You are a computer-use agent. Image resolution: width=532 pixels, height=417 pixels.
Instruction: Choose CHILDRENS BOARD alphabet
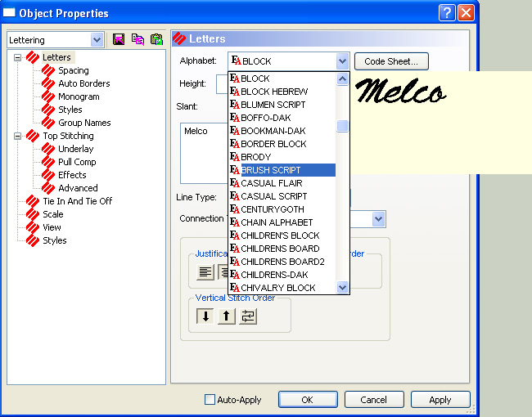tap(282, 249)
